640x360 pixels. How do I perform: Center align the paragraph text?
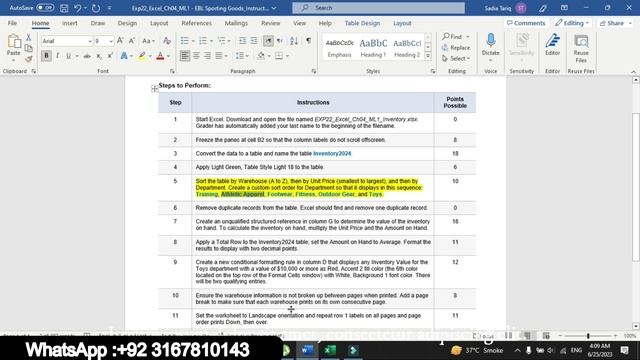(196, 56)
